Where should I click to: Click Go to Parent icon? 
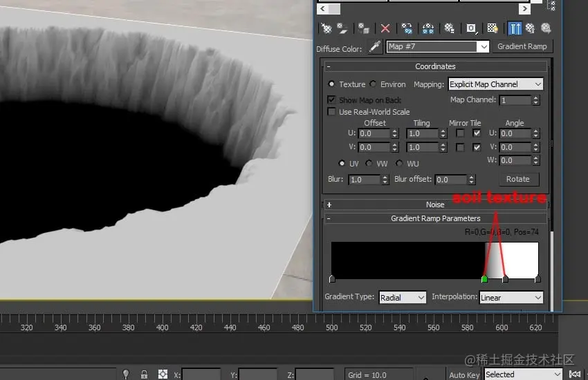[x=530, y=28]
